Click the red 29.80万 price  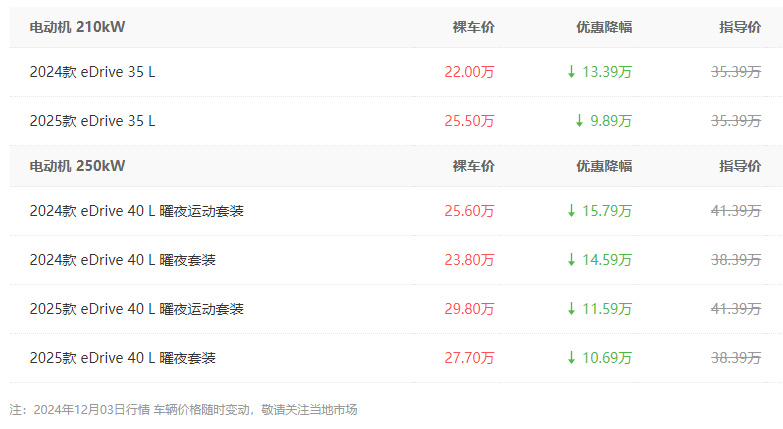469,309
